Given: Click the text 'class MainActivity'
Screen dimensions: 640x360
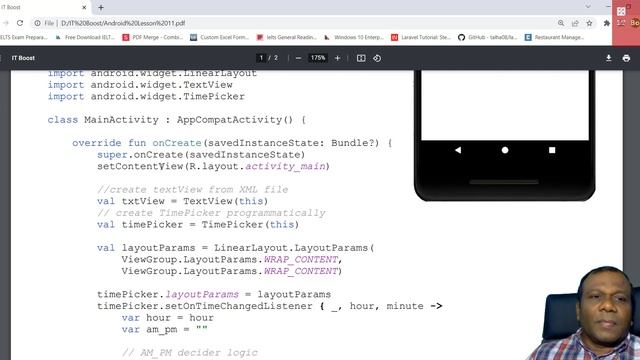Looking at the screenshot, I should click(103, 120).
